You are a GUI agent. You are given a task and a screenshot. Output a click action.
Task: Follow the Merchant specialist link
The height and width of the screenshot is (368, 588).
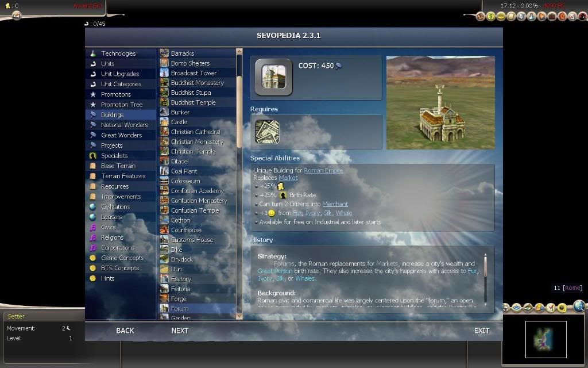(335, 204)
